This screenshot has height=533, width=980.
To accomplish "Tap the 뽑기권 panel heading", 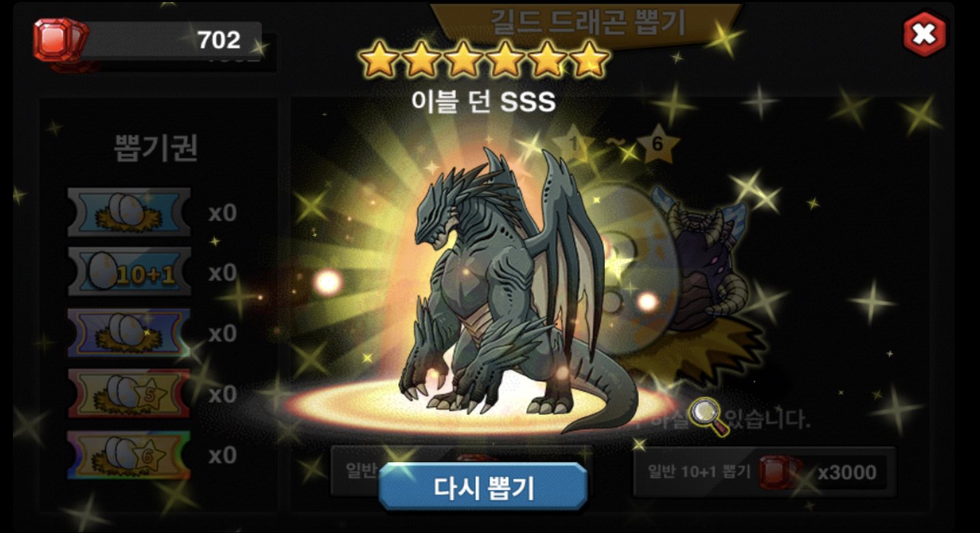I will (156, 148).
